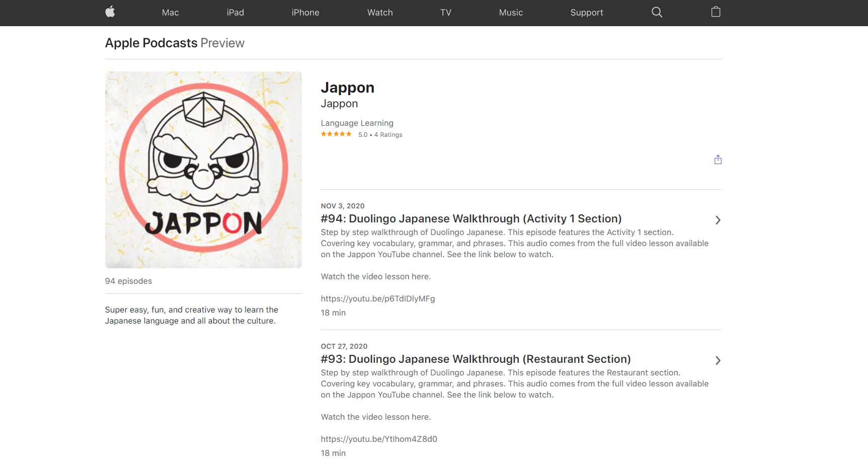Click the '5.0 • 4 Ratings' text
Viewport: 868px width, 470px height.
pos(380,135)
